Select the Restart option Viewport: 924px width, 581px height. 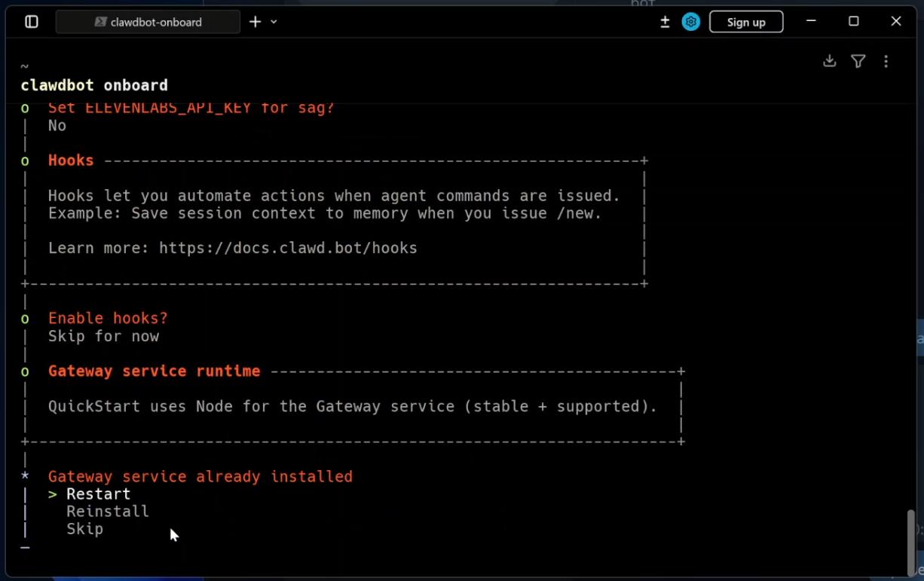click(x=98, y=494)
